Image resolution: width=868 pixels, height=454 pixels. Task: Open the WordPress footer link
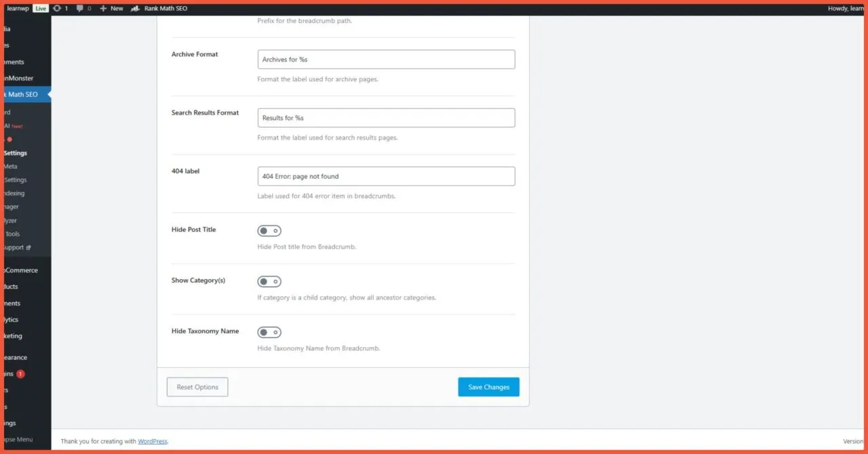(153, 441)
